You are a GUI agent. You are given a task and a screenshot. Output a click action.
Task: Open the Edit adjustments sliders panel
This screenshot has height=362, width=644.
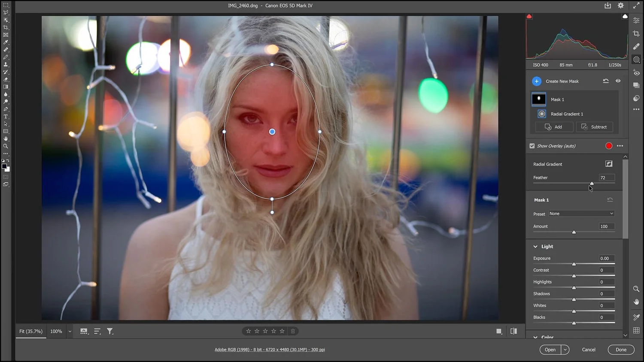pyautogui.click(x=636, y=21)
